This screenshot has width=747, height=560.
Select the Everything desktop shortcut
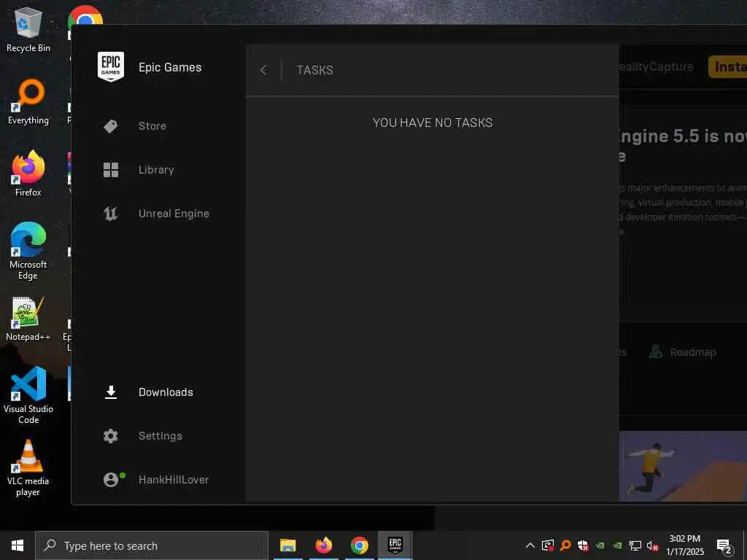coord(28,101)
